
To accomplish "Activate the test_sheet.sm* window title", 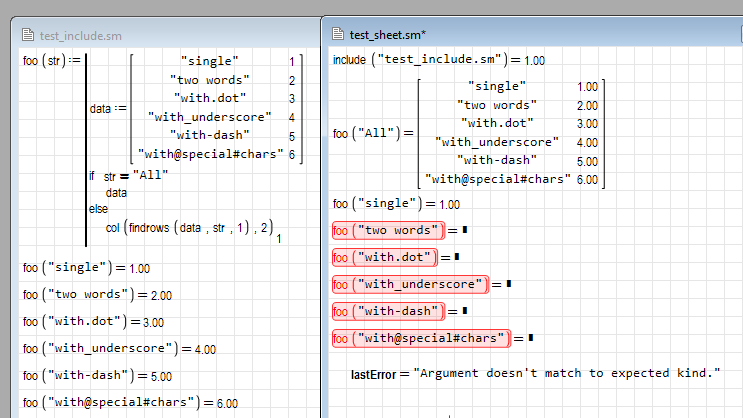I will [x=381, y=34].
